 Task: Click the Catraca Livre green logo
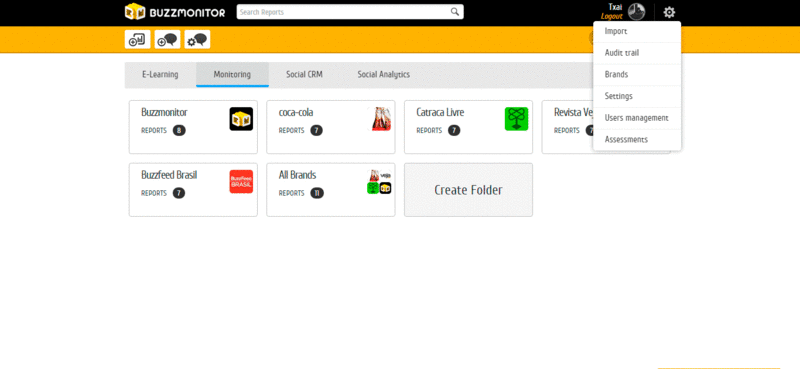pyautogui.click(x=516, y=119)
